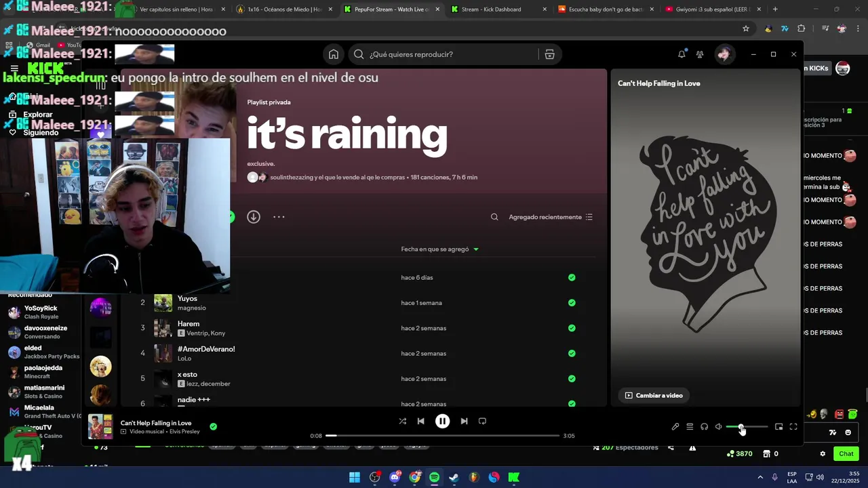Open the connect-to-device headphones icon
Screen dimensions: 868x488
tap(704, 427)
